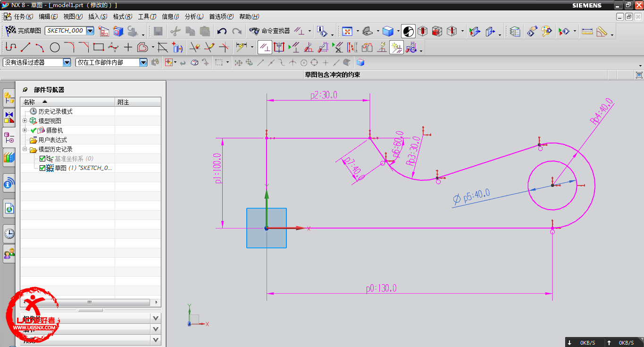The image size is (644, 347).
Task: Select the Inferred Dimensions tool
Action: point(241,47)
